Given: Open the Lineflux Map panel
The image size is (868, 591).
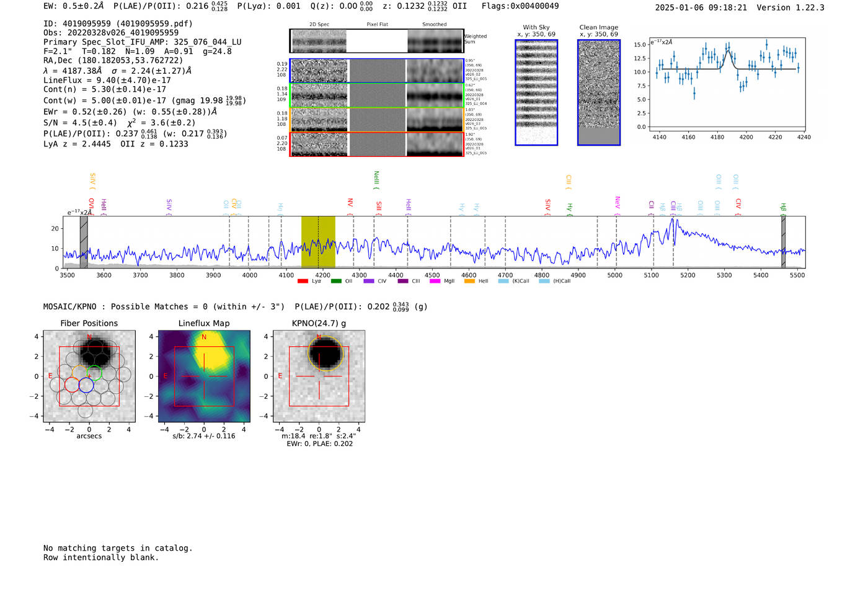Looking at the screenshot, I should 204,376.
